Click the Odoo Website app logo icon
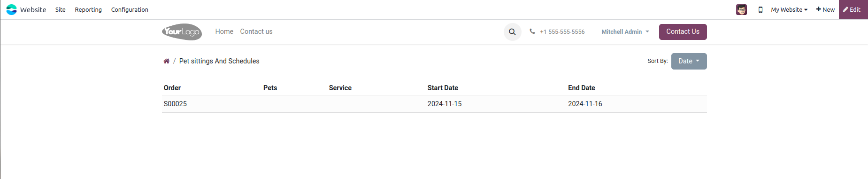868x179 pixels. [11, 9]
